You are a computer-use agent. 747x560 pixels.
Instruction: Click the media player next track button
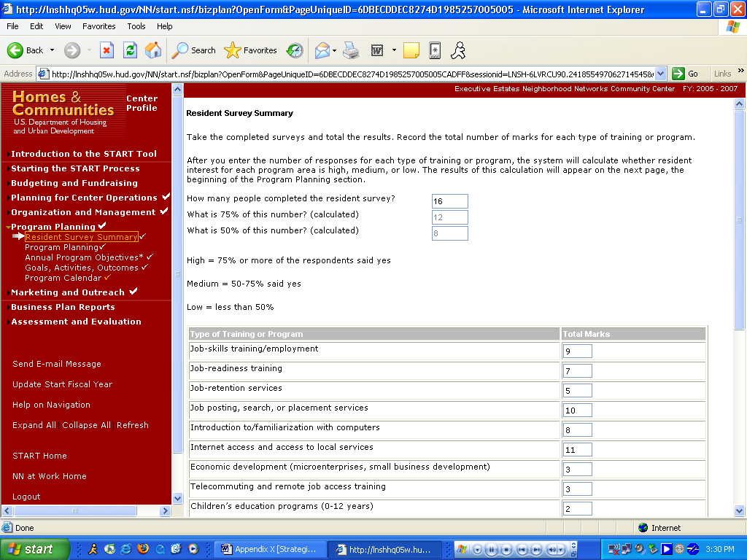pyautogui.click(x=536, y=549)
